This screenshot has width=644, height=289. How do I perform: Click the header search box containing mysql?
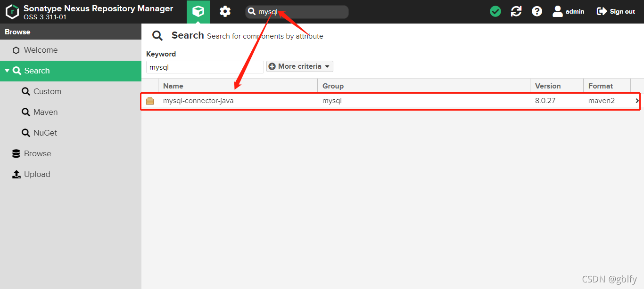[297, 12]
